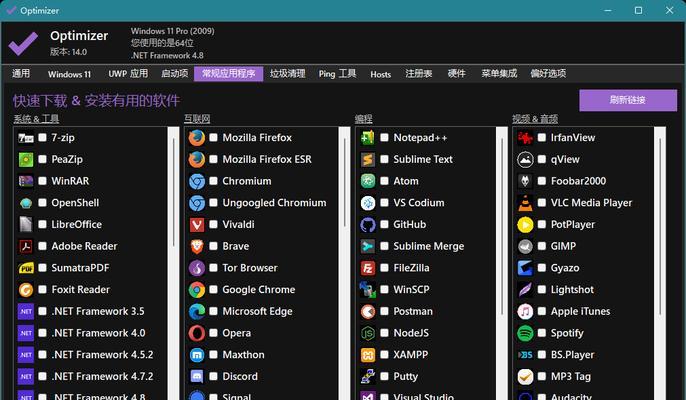Click the OpenShell shell icon
The width and height of the screenshot is (686, 400).
pyautogui.click(x=26, y=203)
